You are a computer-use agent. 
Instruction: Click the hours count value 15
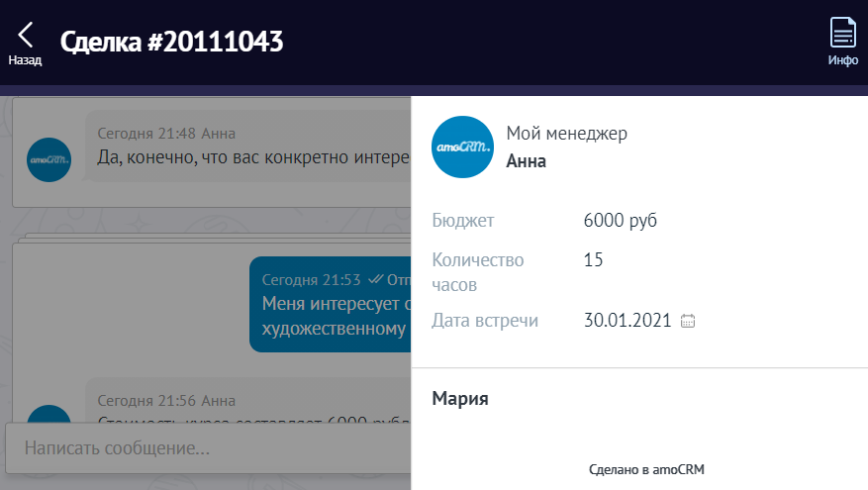(594, 260)
